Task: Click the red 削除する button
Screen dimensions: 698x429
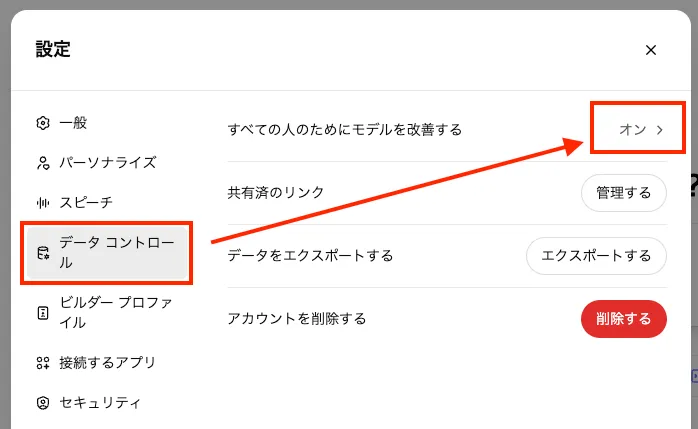Action: tap(624, 319)
